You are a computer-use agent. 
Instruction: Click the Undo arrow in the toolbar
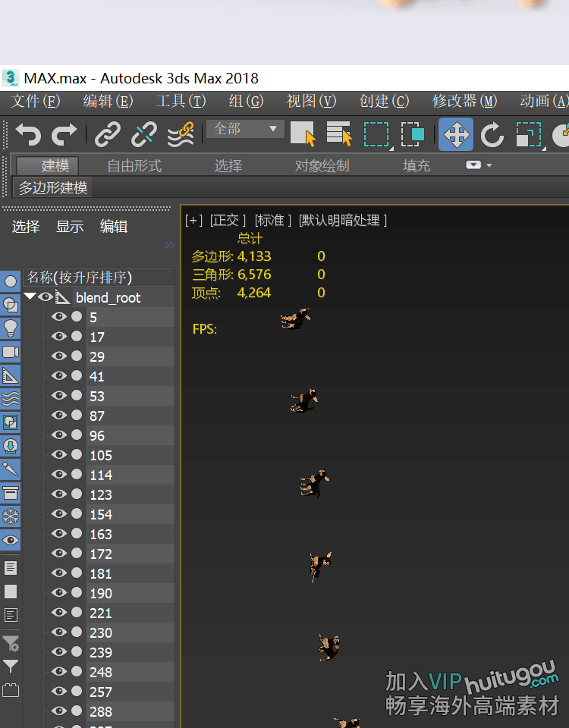[28, 134]
